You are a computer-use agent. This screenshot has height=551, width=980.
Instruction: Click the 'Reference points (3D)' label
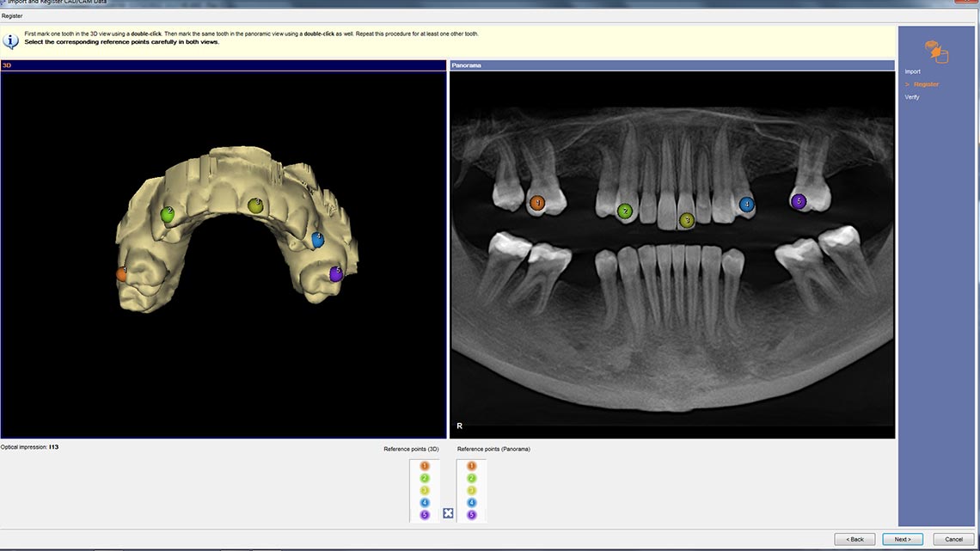pyautogui.click(x=411, y=449)
